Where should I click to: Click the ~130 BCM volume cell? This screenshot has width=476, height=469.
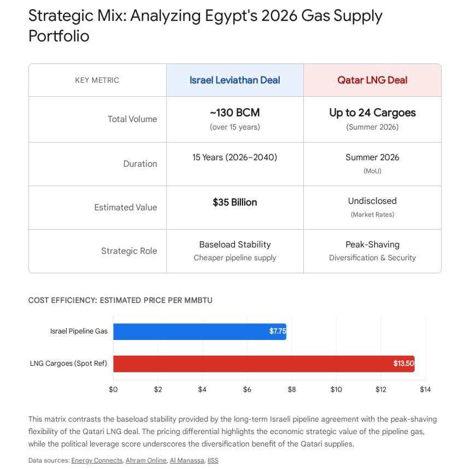click(234, 113)
